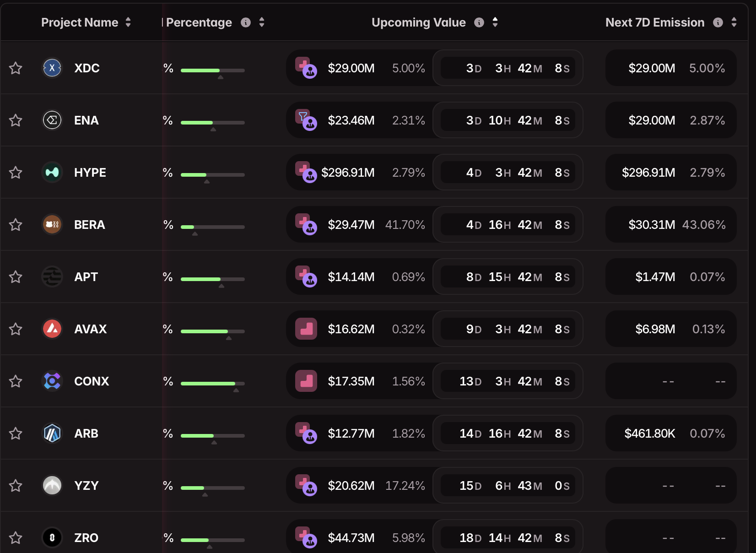Click the Upcoming Value column header
The height and width of the screenshot is (553, 756).
(x=418, y=22)
